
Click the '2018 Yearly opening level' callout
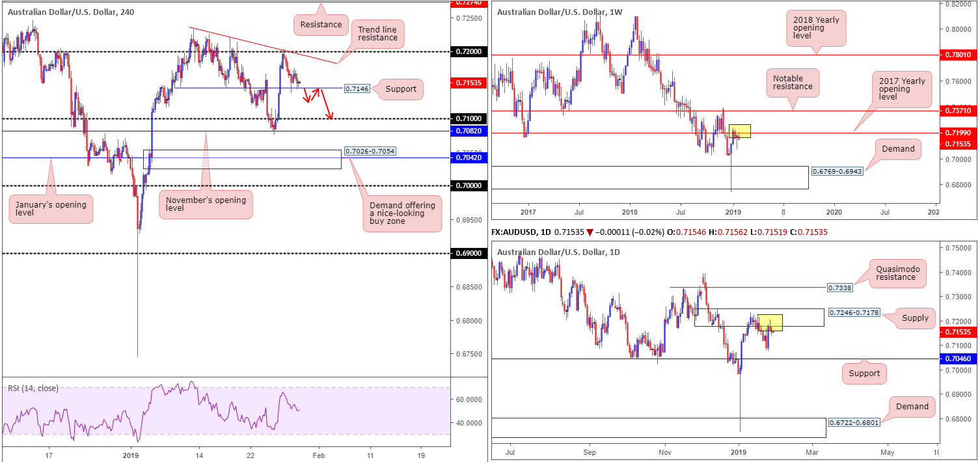click(x=816, y=29)
